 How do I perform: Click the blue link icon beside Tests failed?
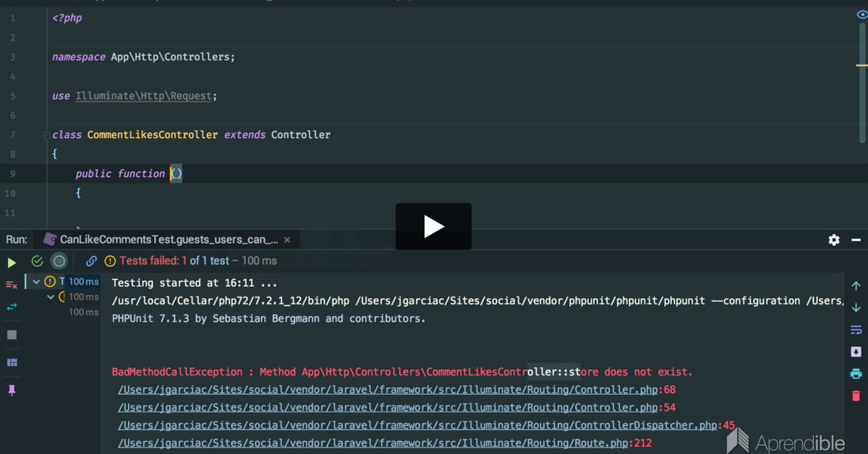(x=91, y=261)
